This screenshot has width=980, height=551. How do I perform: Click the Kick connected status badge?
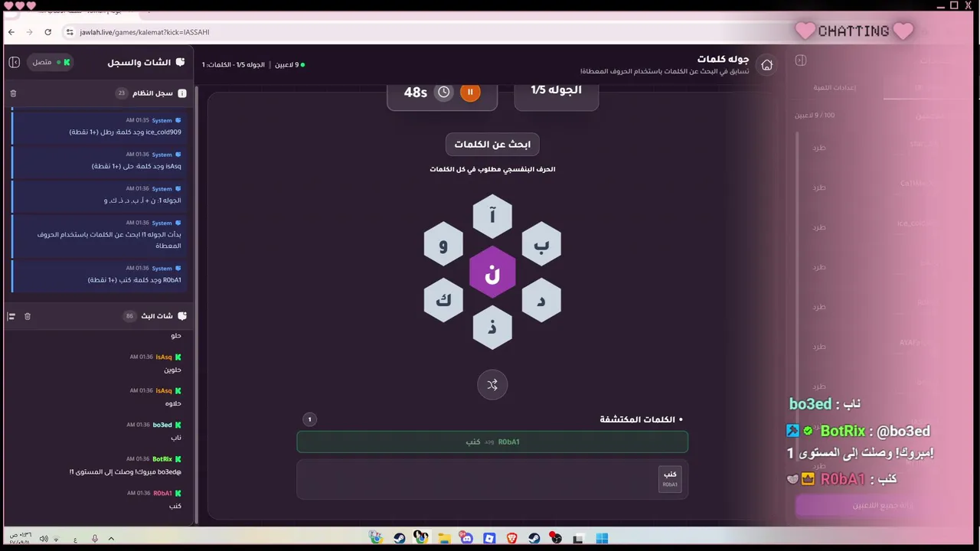51,62
